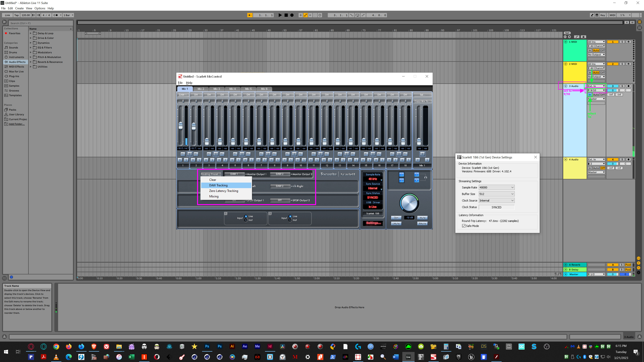Open the Clock Source Internal dropdown
Image resolution: width=644 pixels, height=362 pixels.
[x=496, y=200]
